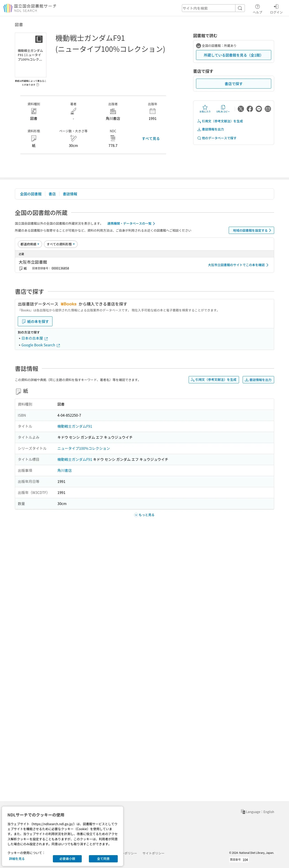This screenshot has width=289, height=868.
Task: Select library registration number 0000136858
Action: pyautogui.click(x=60, y=269)
